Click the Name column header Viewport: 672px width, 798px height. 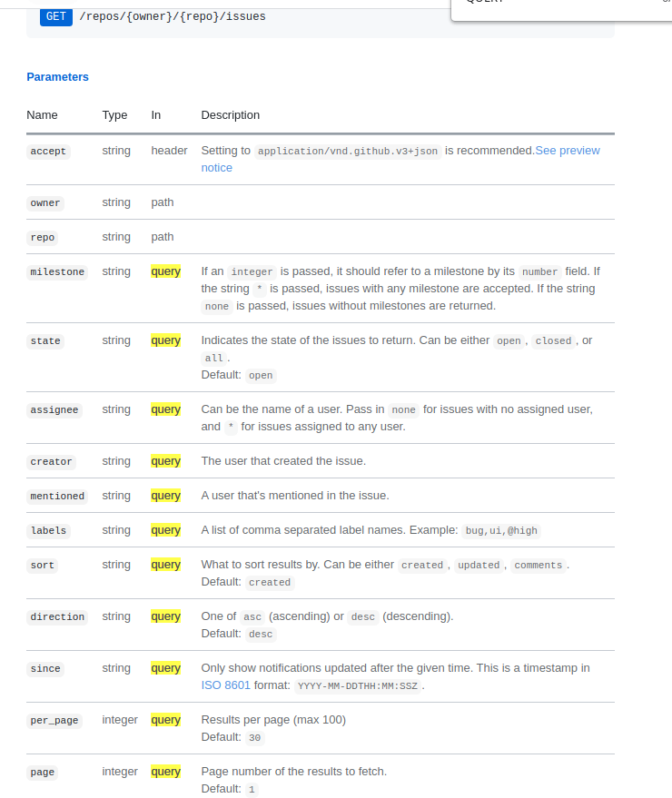click(42, 115)
